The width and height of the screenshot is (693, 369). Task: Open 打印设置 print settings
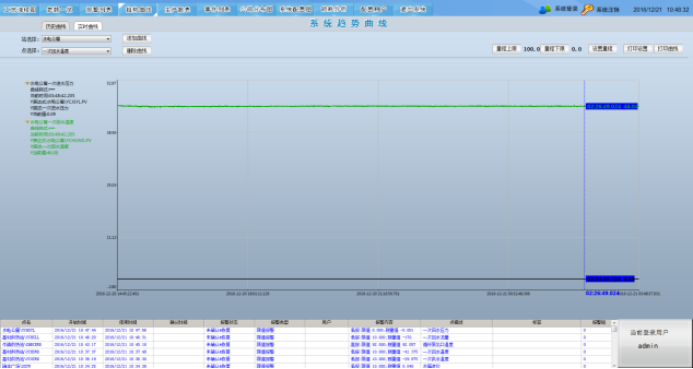click(x=638, y=49)
